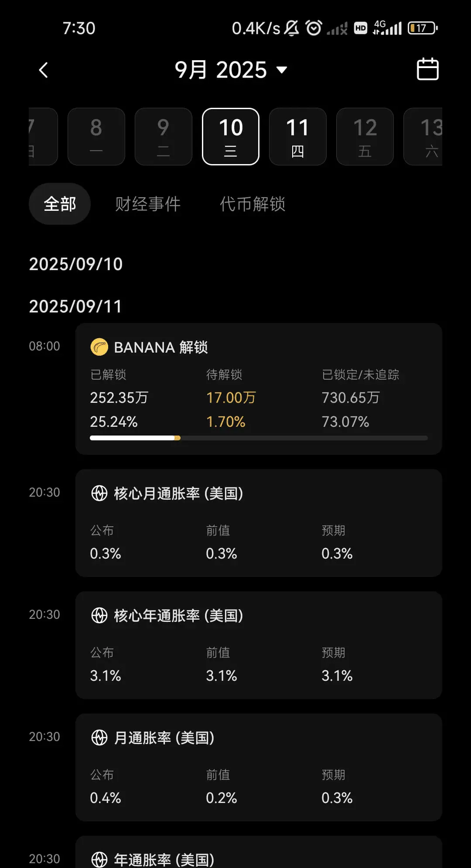This screenshot has width=471, height=868.
Task: Tap the alarm clock status icon
Action: coord(314,28)
